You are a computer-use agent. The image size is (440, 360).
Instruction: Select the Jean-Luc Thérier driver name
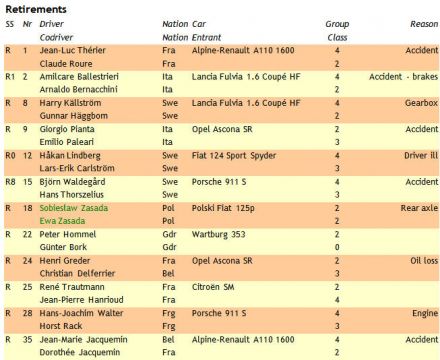point(73,50)
